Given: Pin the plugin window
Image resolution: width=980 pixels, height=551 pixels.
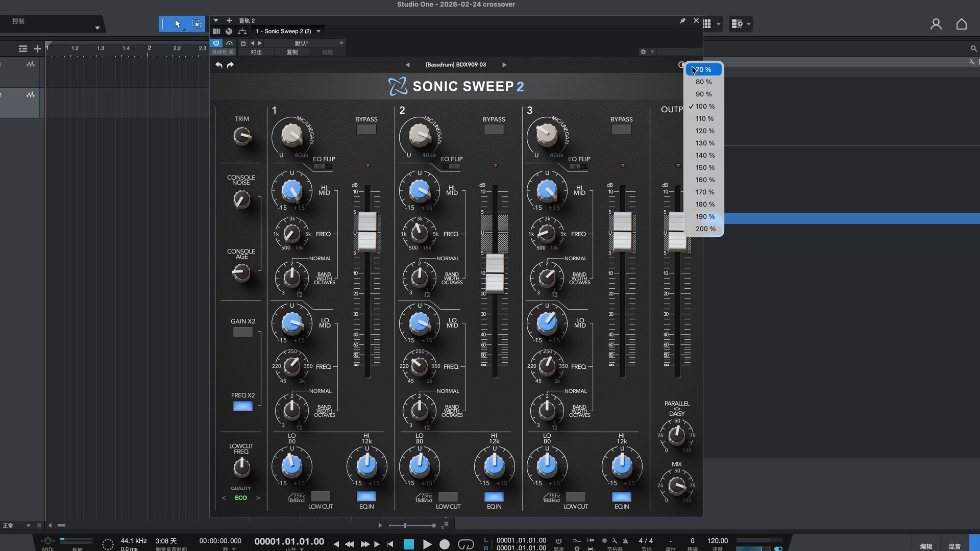Looking at the screenshot, I should click(682, 21).
